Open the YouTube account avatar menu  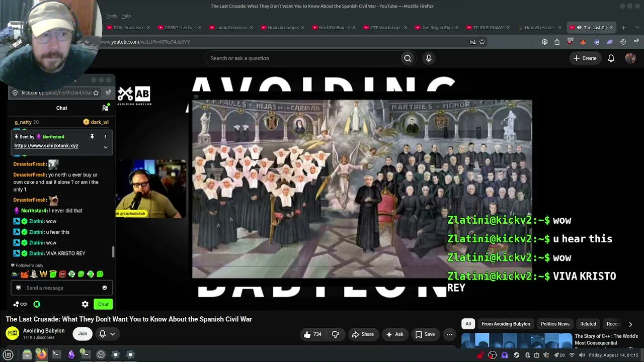(x=630, y=58)
